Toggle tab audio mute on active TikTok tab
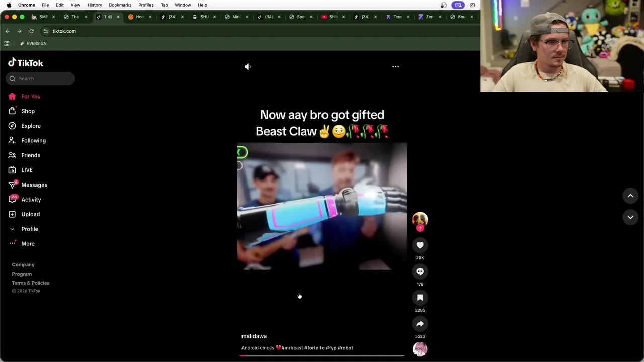This screenshot has height=362, width=644. pos(110,17)
